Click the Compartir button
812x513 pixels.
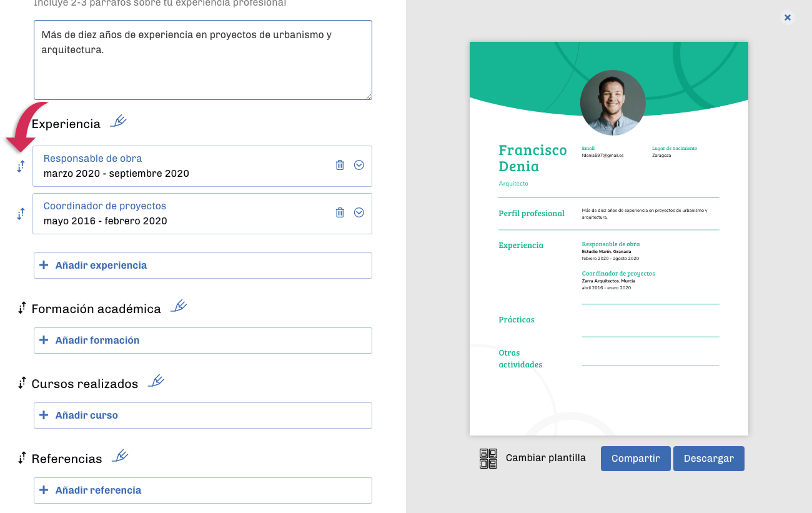tap(636, 459)
